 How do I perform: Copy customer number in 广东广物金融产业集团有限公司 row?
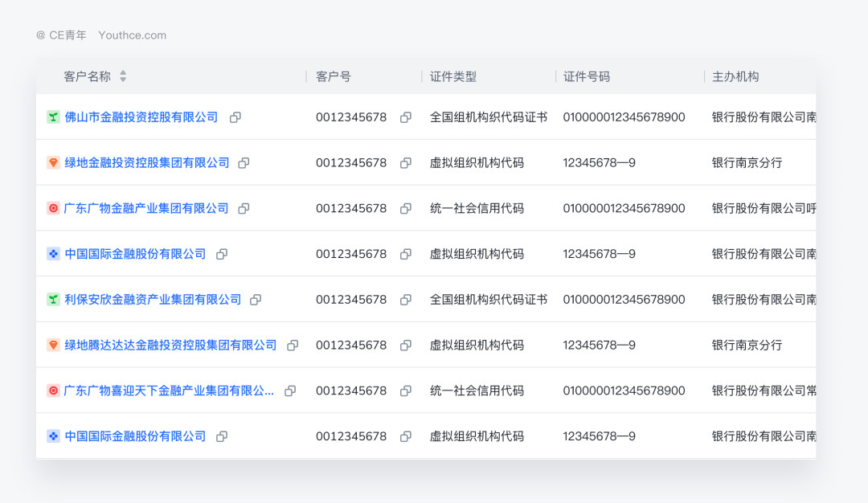coord(406,209)
